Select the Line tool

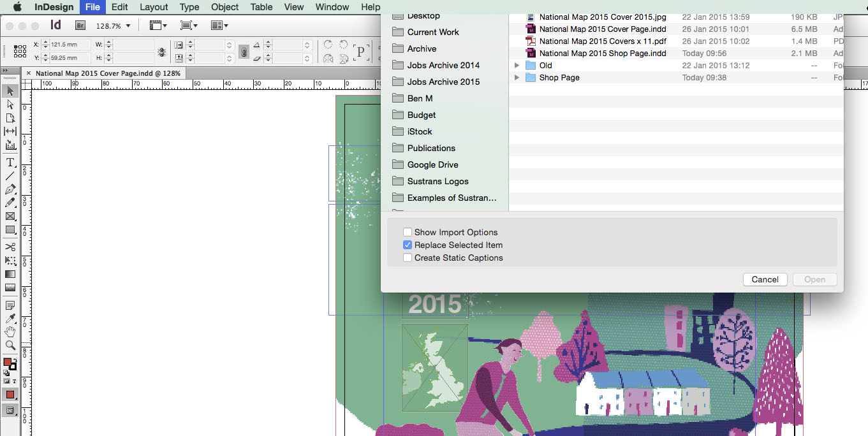click(10, 176)
